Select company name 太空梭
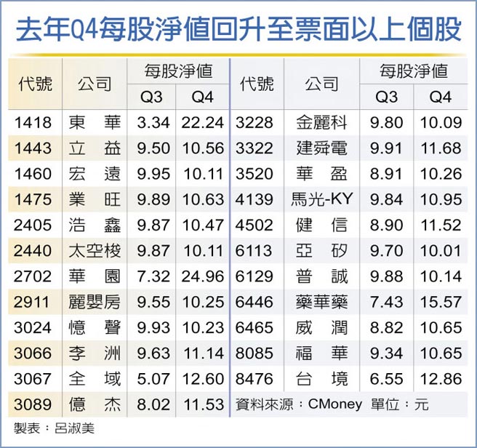Viewport: 477px width, 448px height. [95, 251]
